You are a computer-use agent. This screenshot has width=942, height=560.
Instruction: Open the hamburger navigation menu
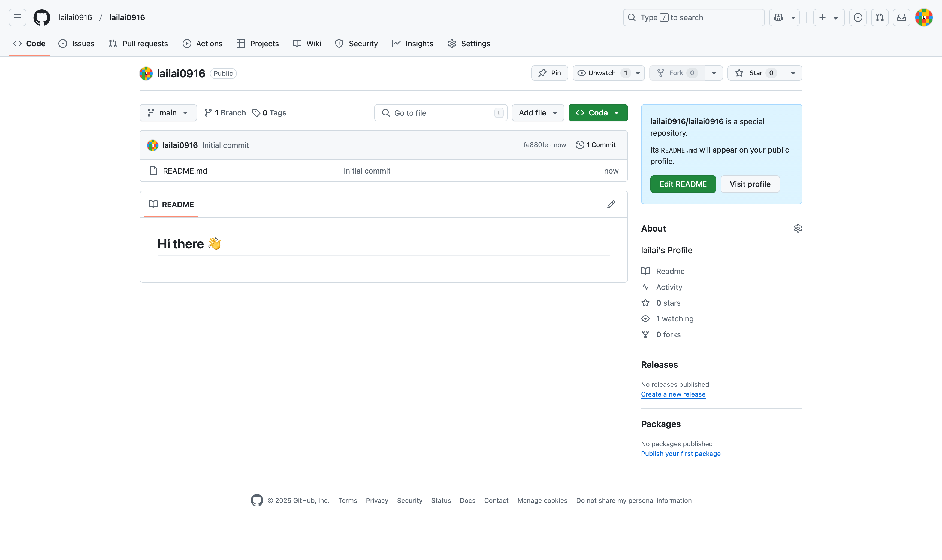pyautogui.click(x=17, y=17)
